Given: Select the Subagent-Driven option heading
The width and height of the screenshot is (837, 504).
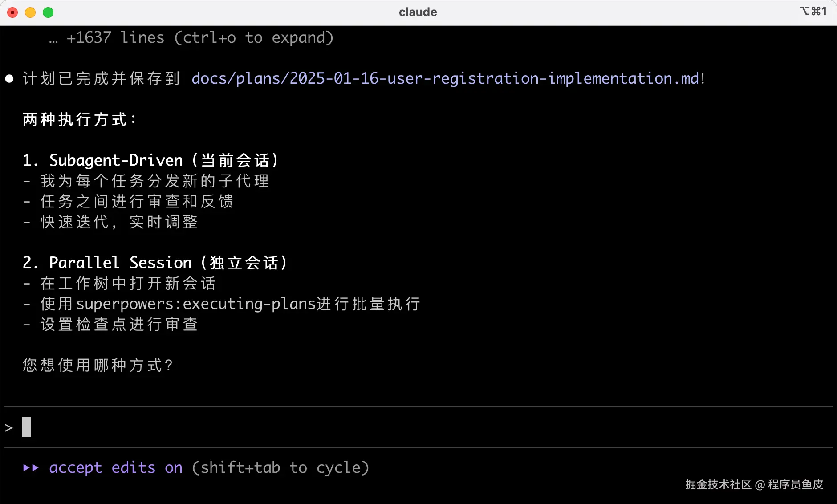Looking at the screenshot, I should pos(150,160).
